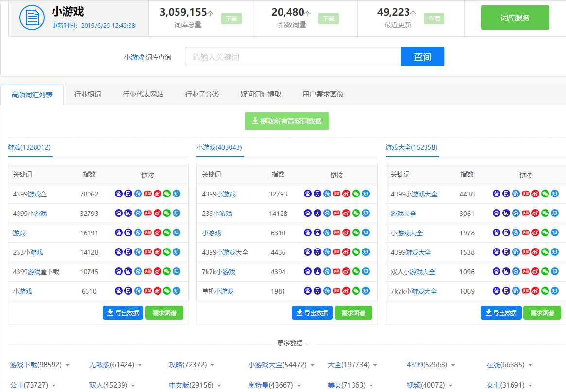Click the blue 查询 search button
This screenshot has height=392, width=566.
[423, 57]
